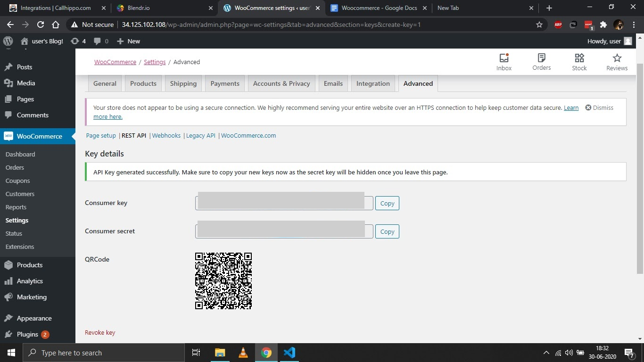
Task: Switch to the Blendr.io browser tab
Action: [x=165, y=8]
